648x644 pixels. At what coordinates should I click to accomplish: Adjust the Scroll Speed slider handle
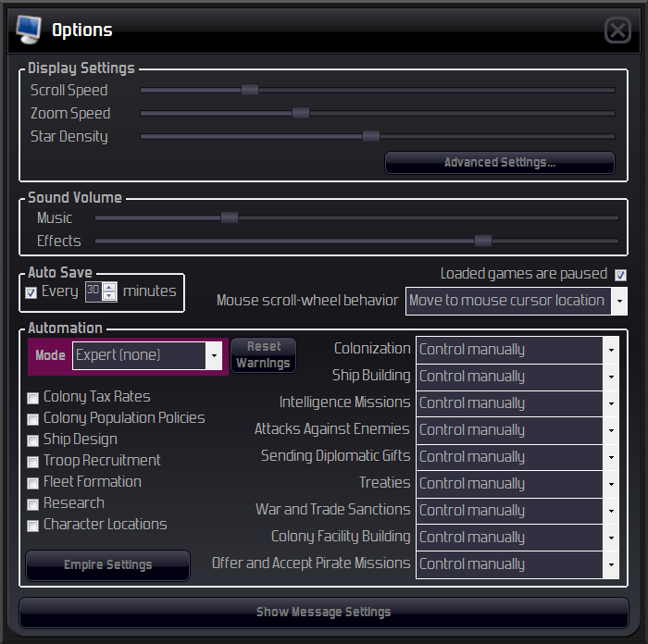[250, 90]
